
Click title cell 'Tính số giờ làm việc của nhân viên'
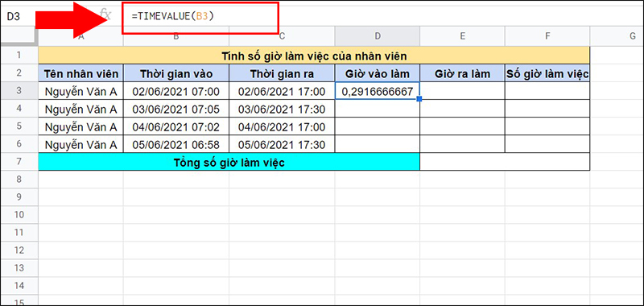[x=314, y=56]
